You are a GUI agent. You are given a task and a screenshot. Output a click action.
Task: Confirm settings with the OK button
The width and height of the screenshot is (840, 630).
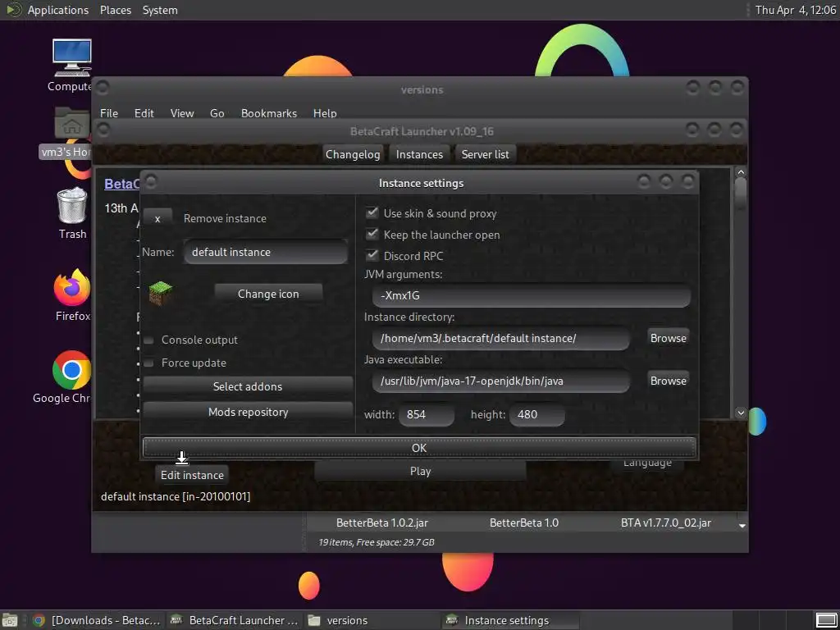tap(419, 448)
